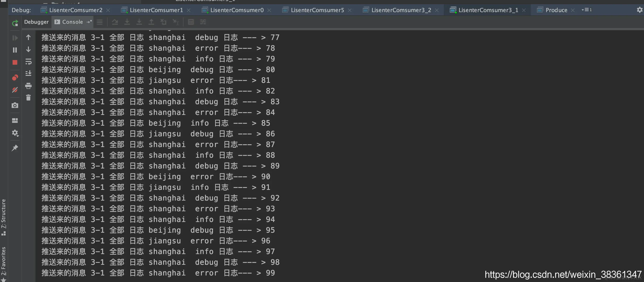Viewport: 644px width, 282px height.
Task: Close the LisenterComsumer0 tab
Action: [269, 10]
